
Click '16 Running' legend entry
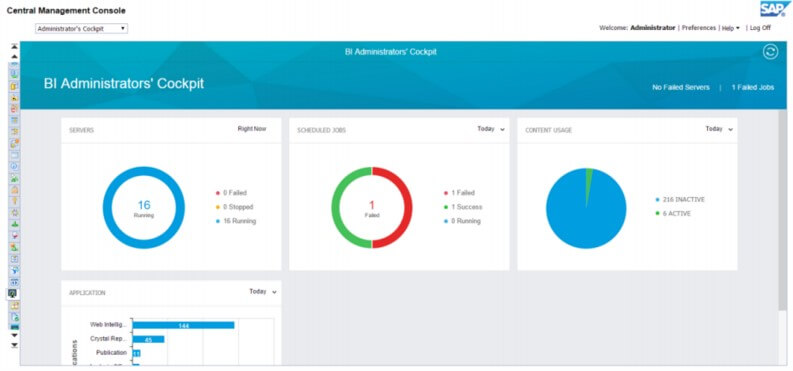236,221
